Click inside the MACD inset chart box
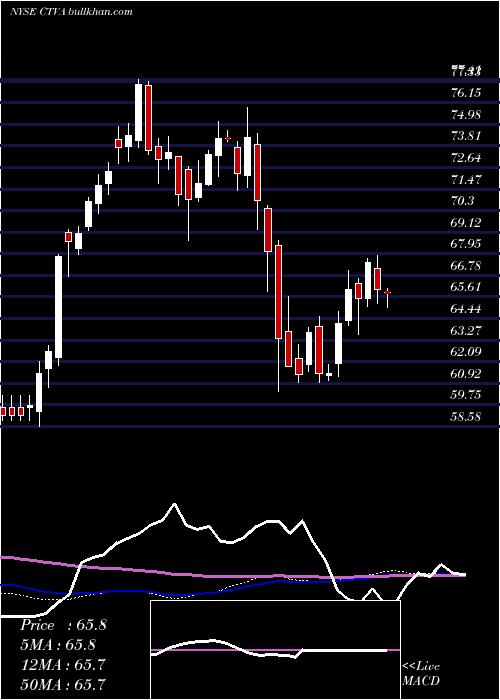Screen dimensions: 500x700 pos(275,650)
